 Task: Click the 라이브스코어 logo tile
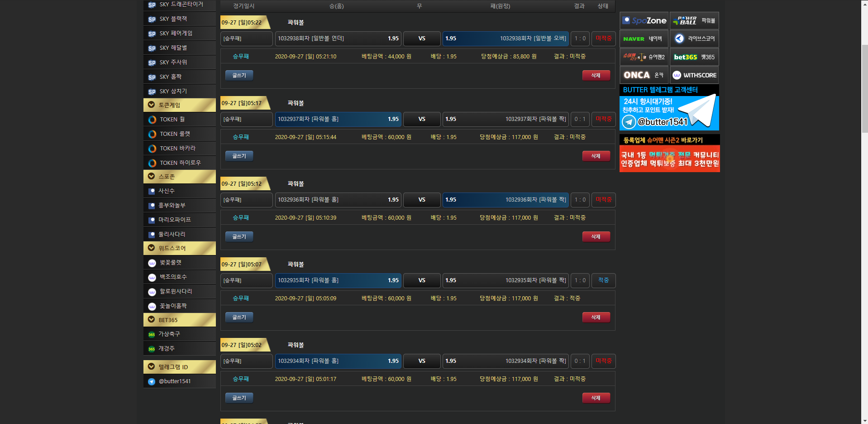tap(694, 39)
